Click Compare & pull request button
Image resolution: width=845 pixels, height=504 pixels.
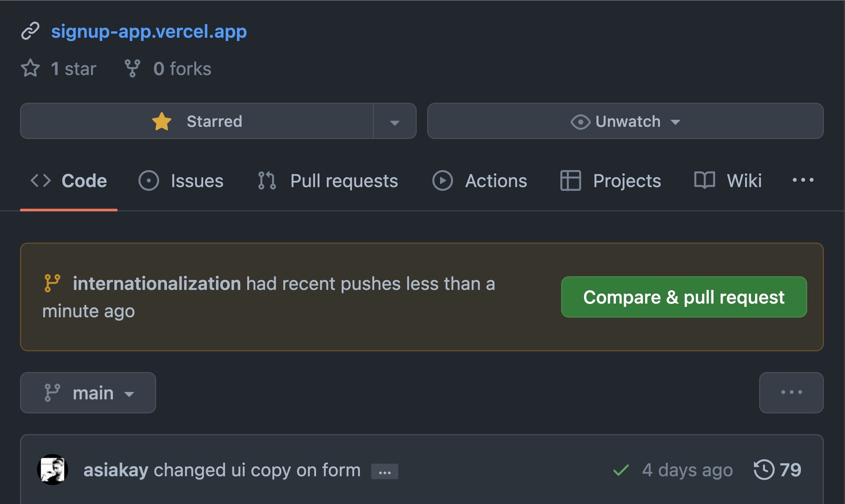[684, 297]
